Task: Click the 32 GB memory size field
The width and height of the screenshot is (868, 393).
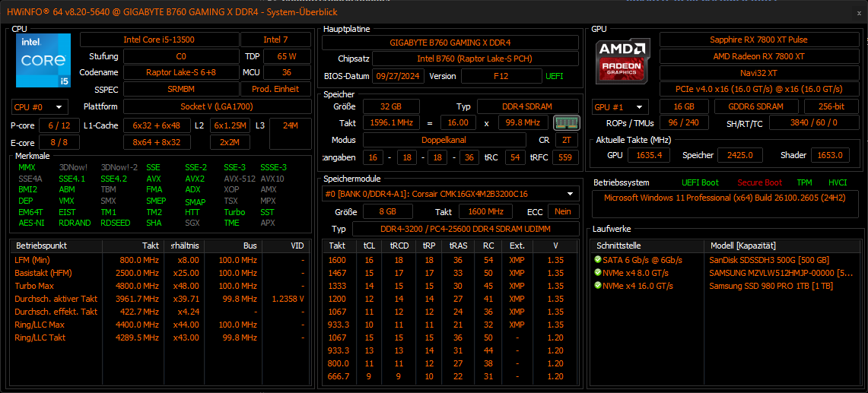Action: 391,106
